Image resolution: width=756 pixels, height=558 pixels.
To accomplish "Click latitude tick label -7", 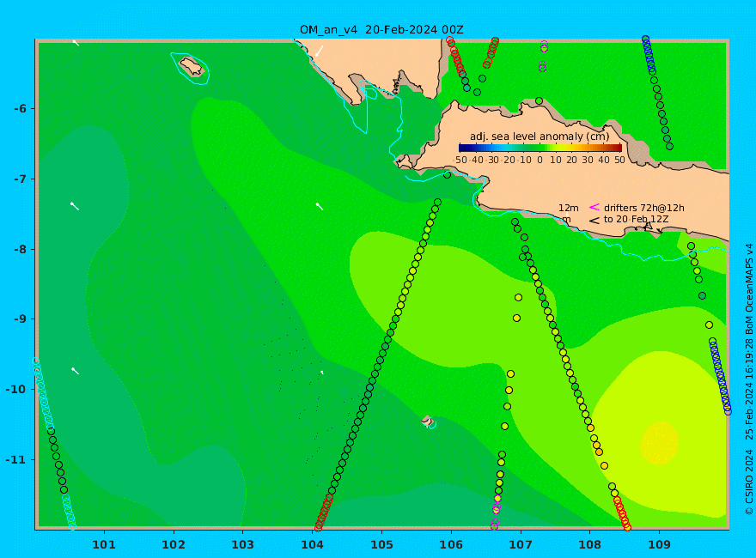I will tap(21, 179).
